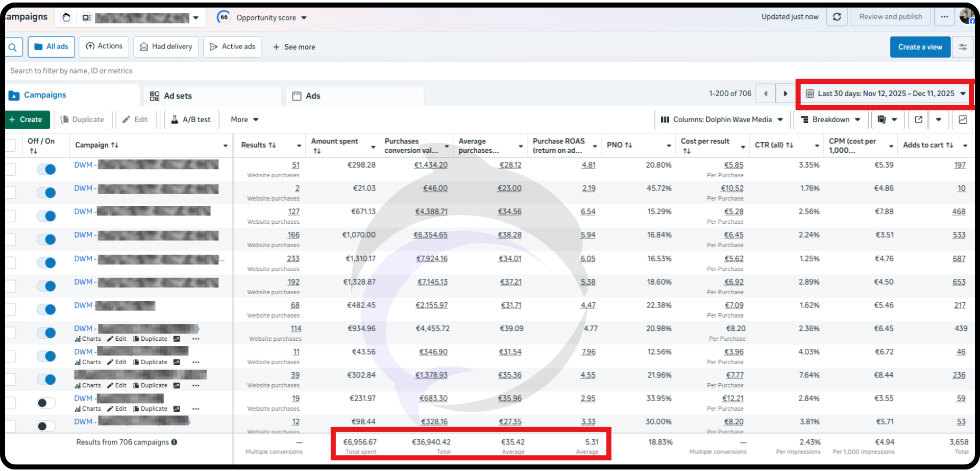The height and width of the screenshot is (471, 980).
Task: Click Review and publish
Action: point(891,17)
